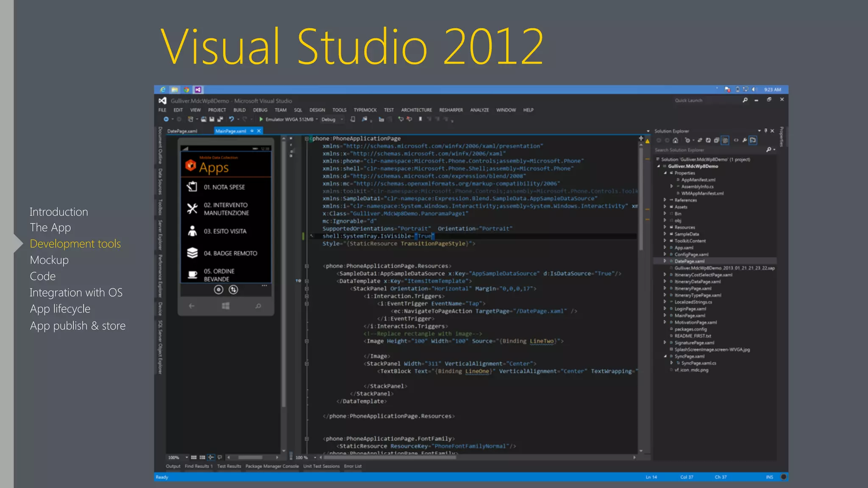
Task: Click the Search Solution Explorer field
Action: pos(710,150)
